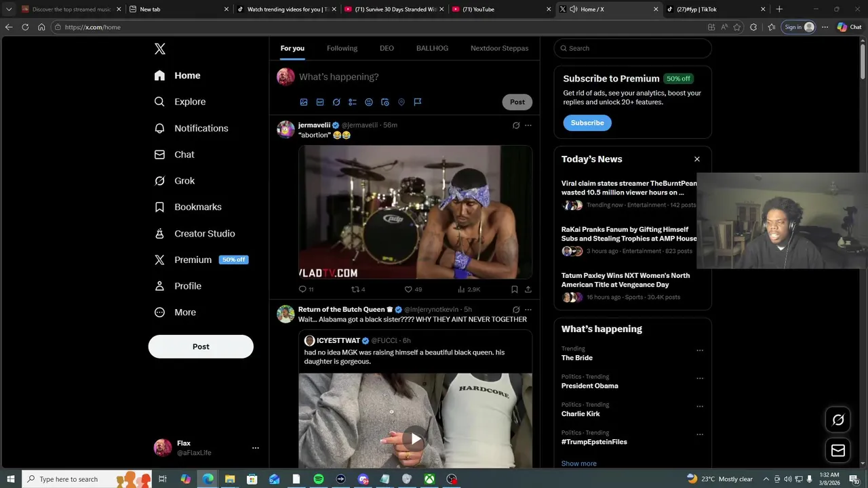Screen dimensions: 868x488
Task: Close the Today's News panel
Action: pyautogui.click(x=696, y=159)
